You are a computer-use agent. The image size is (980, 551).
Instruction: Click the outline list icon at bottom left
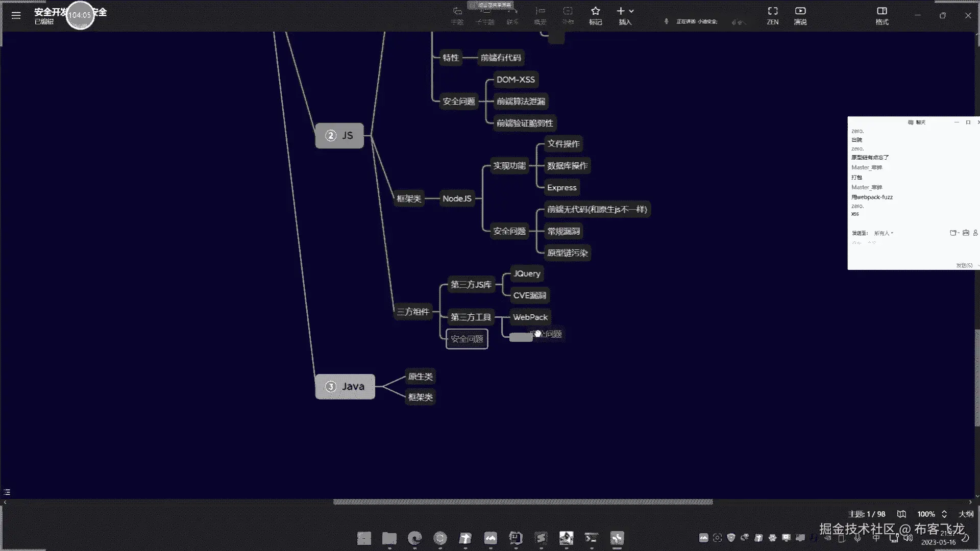(x=7, y=492)
